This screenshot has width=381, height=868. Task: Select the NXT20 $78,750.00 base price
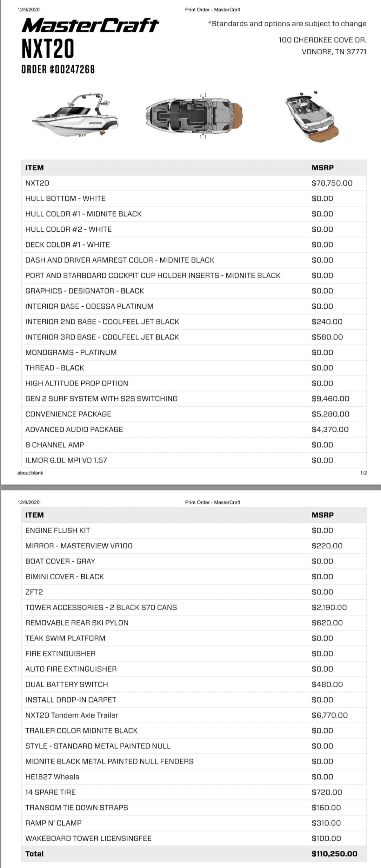click(332, 183)
